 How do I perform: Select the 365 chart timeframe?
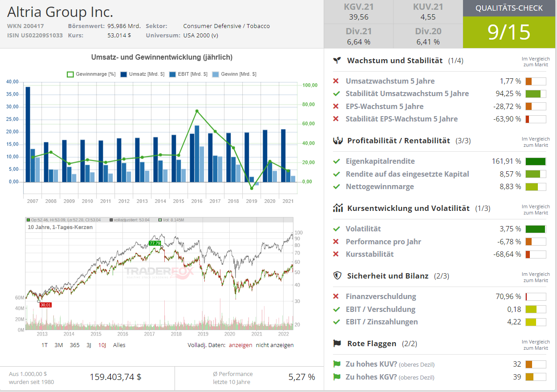coord(74,345)
